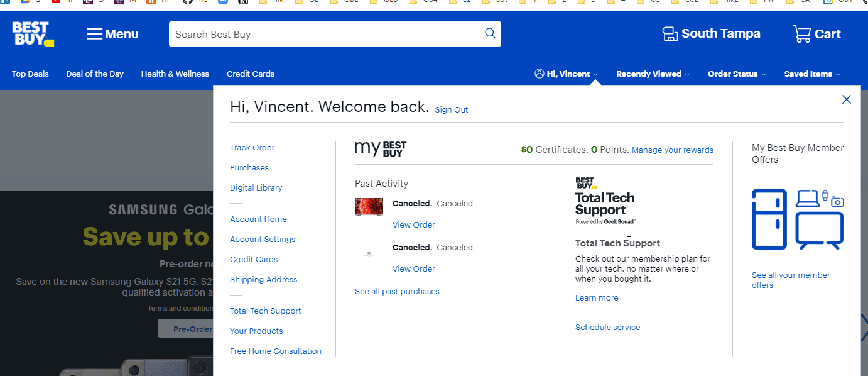This screenshot has height=376, width=868.
Task: Open Digital Library
Action: click(x=256, y=188)
